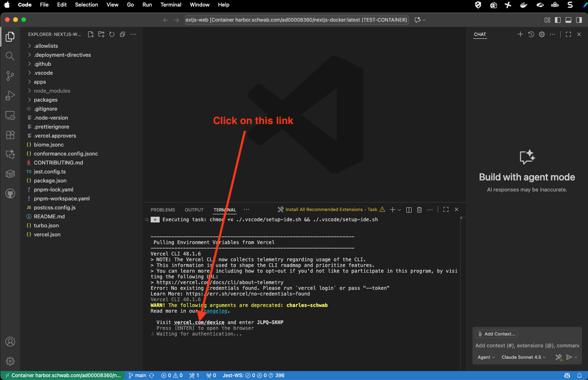Click the Install All Recommended Extensions link
This screenshot has height=380, width=588.
(x=331, y=209)
